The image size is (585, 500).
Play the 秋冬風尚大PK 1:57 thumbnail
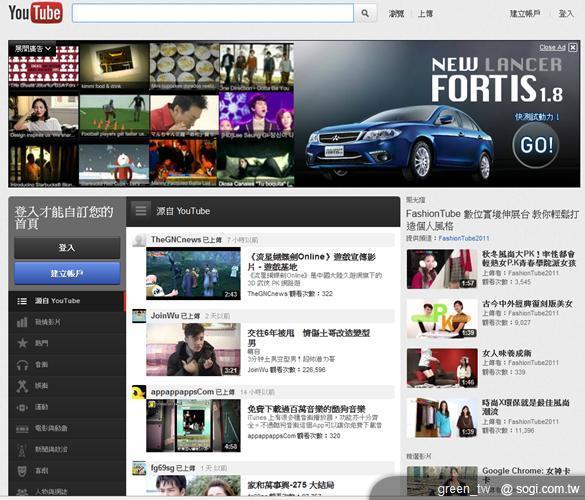click(442, 269)
